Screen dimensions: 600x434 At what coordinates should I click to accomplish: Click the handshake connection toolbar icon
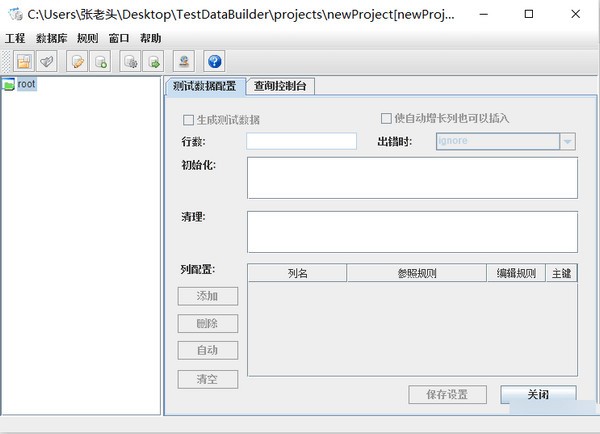46,61
